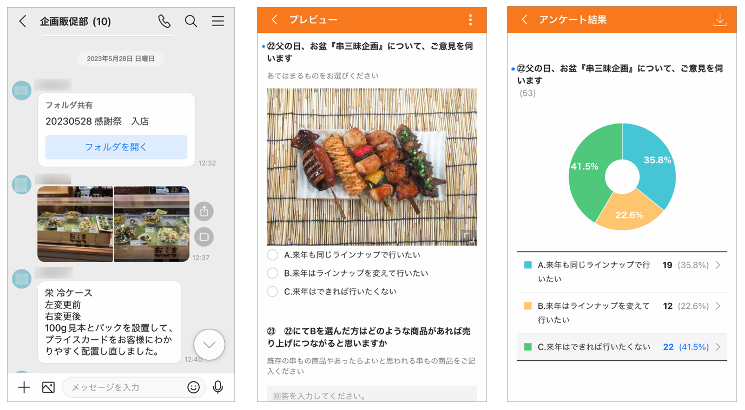
Task: Click the フォルダを開く button
Action: 116,147
